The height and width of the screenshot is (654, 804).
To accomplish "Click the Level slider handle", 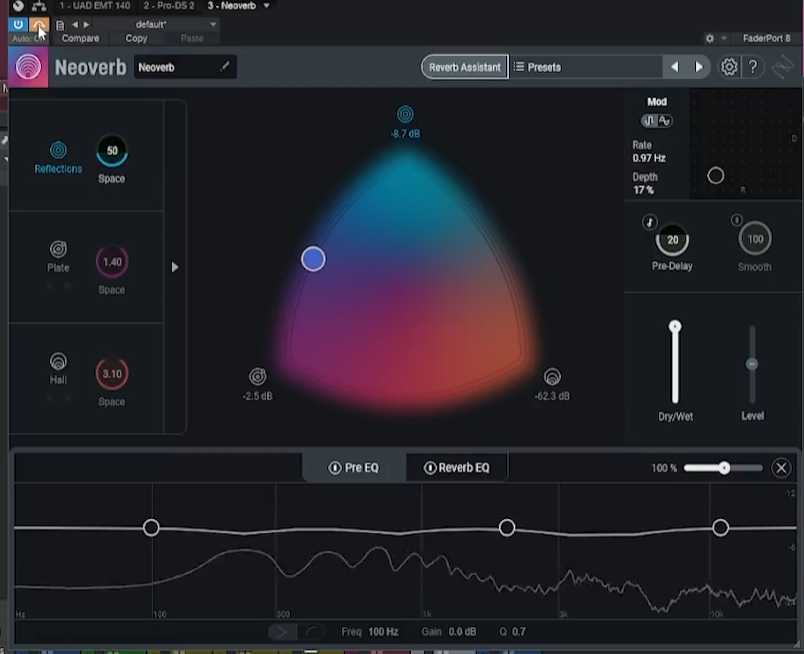I will (752, 364).
